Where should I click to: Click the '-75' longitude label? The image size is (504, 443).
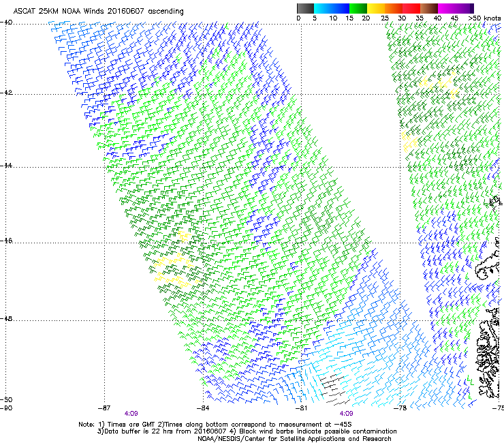point(499,408)
